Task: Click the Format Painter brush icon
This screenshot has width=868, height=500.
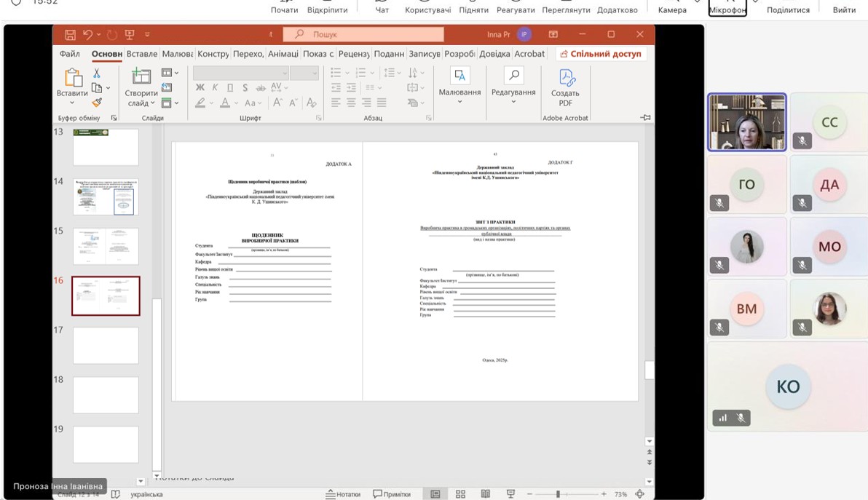Action: pos(96,103)
